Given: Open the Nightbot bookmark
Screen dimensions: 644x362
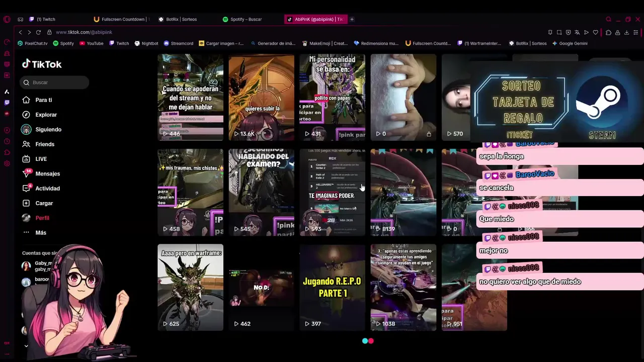Looking at the screenshot, I should coord(146,43).
